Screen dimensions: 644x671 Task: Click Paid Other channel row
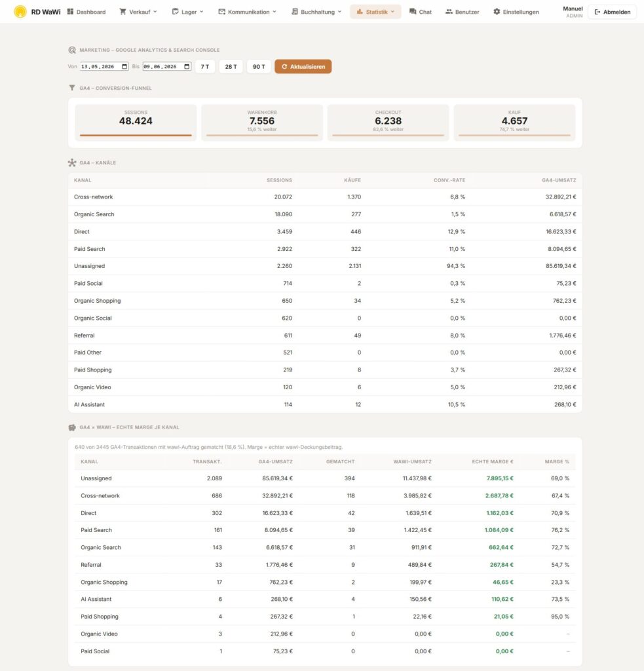(x=325, y=352)
